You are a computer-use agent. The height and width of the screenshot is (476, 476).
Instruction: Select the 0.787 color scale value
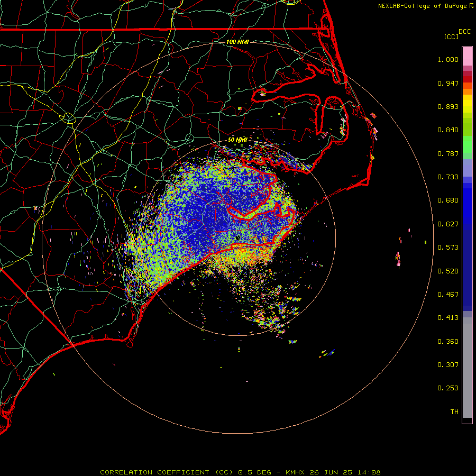click(448, 153)
